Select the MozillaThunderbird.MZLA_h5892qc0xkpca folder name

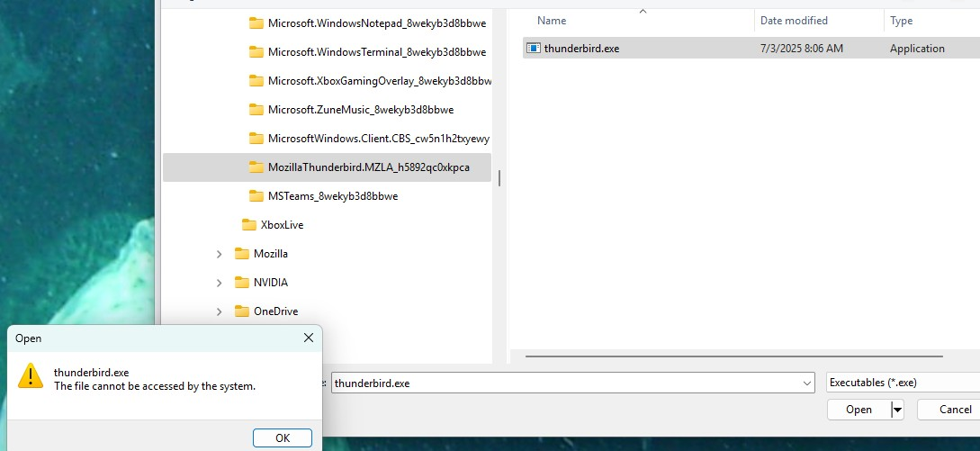coord(369,167)
